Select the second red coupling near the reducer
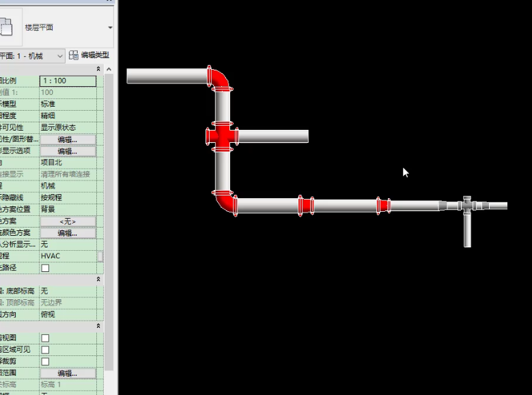Screen dimensions: 532x395 pyautogui.click(x=383, y=206)
